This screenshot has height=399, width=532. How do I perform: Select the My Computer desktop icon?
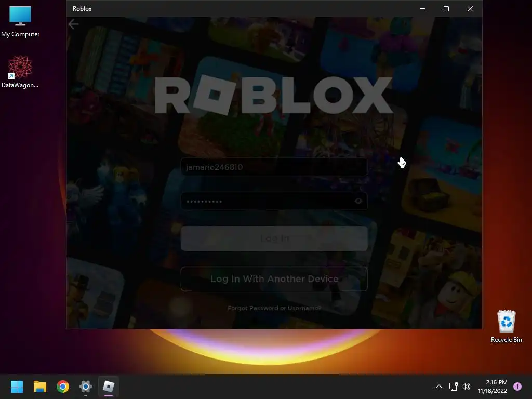point(20,22)
